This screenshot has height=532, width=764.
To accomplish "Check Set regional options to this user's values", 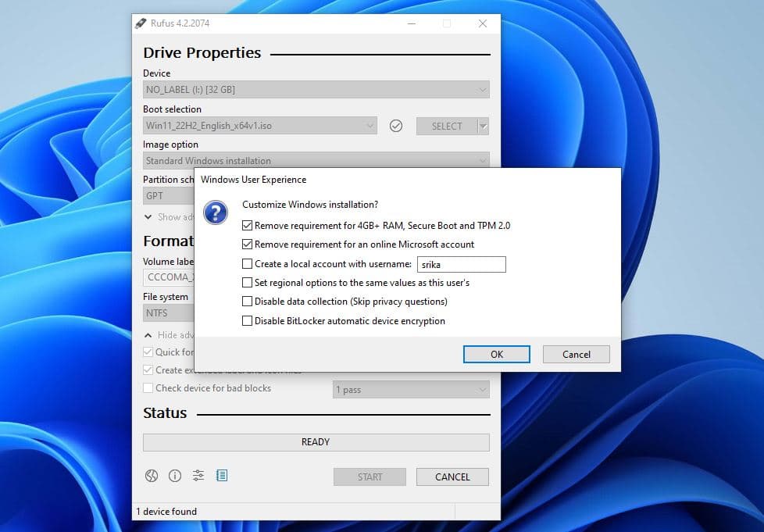I will (x=248, y=283).
